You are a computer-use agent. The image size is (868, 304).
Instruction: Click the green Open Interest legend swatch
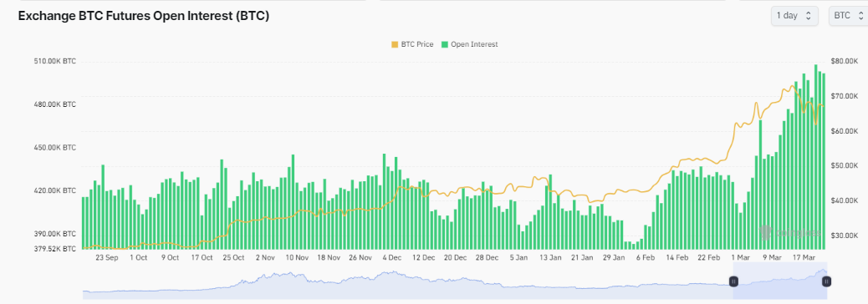(x=445, y=44)
